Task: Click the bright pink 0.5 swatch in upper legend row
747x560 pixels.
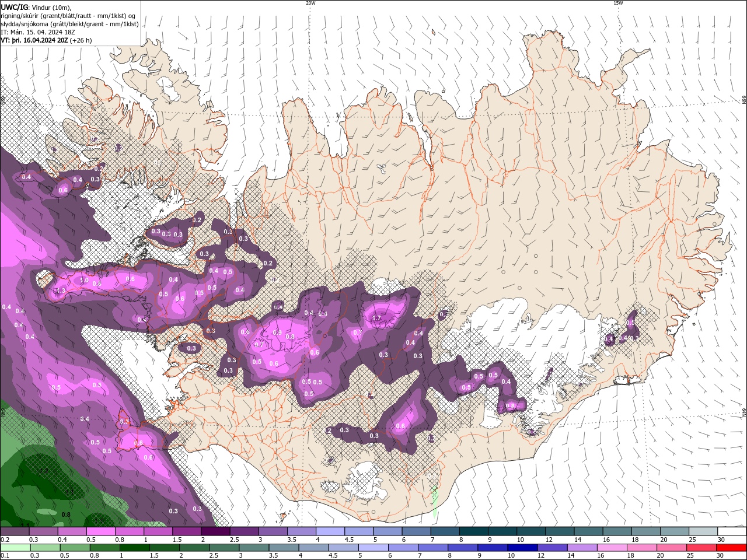Action: pyautogui.click(x=100, y=531)
